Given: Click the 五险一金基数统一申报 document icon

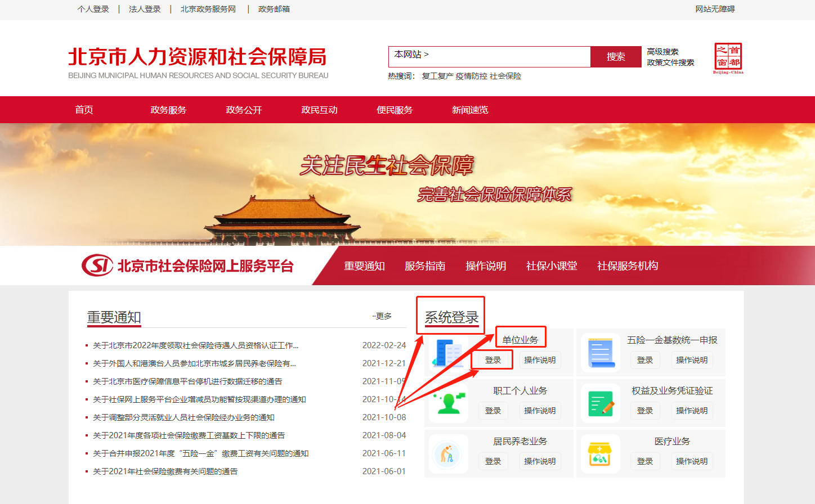Looking at the screenshot, I should point(600,353).
